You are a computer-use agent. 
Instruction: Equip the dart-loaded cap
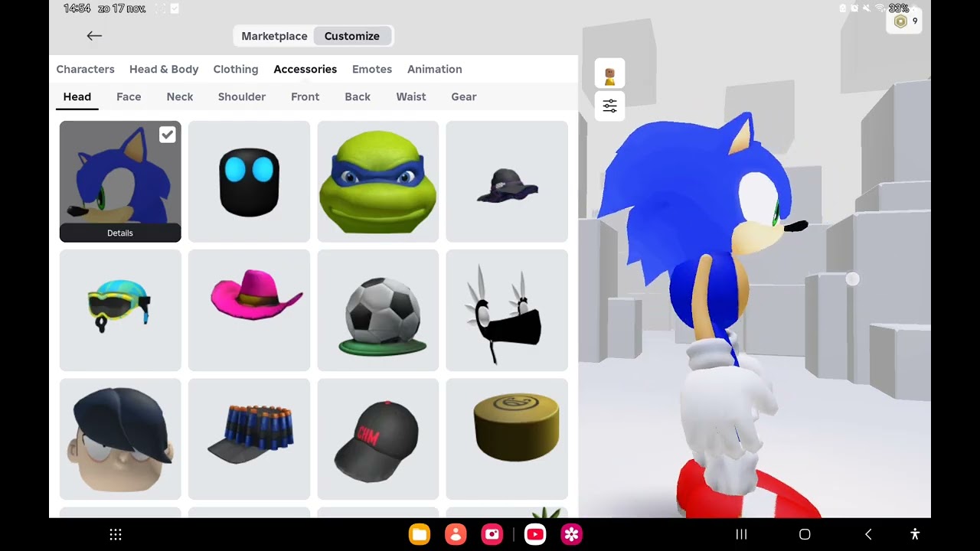pyautogui.click(x=250, y=439)
